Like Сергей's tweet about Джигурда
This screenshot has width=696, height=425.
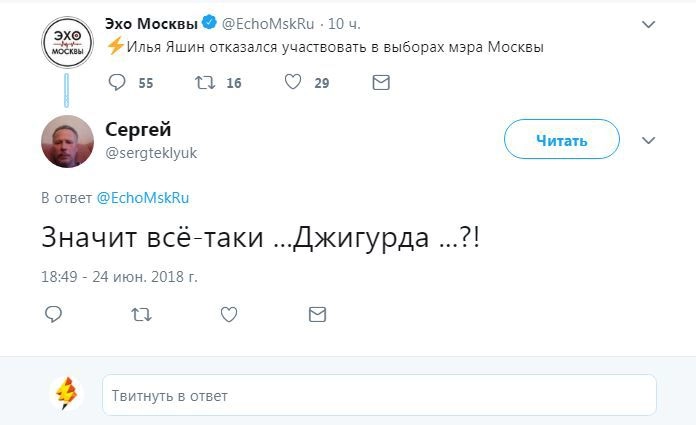click(229, 314)
